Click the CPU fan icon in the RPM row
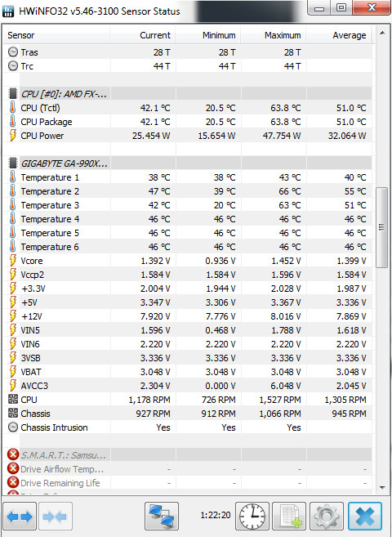The width and height of the screenshot is (392, 537). 12,400
